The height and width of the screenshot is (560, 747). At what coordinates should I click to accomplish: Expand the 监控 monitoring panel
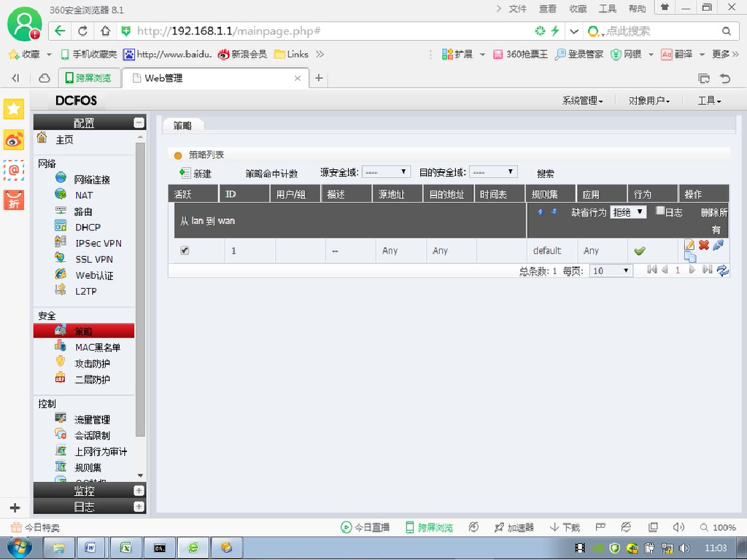139,491
